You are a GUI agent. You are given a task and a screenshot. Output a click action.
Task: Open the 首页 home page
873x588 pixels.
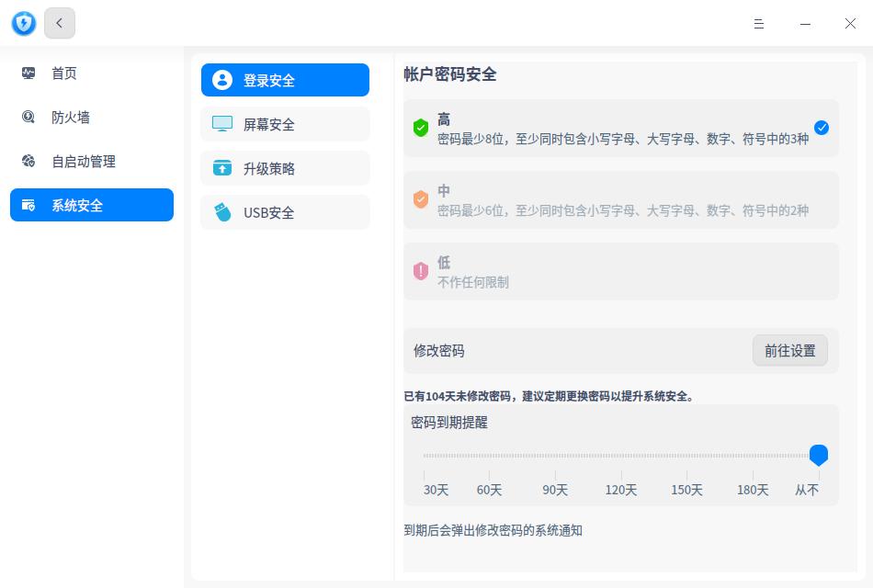64,73
